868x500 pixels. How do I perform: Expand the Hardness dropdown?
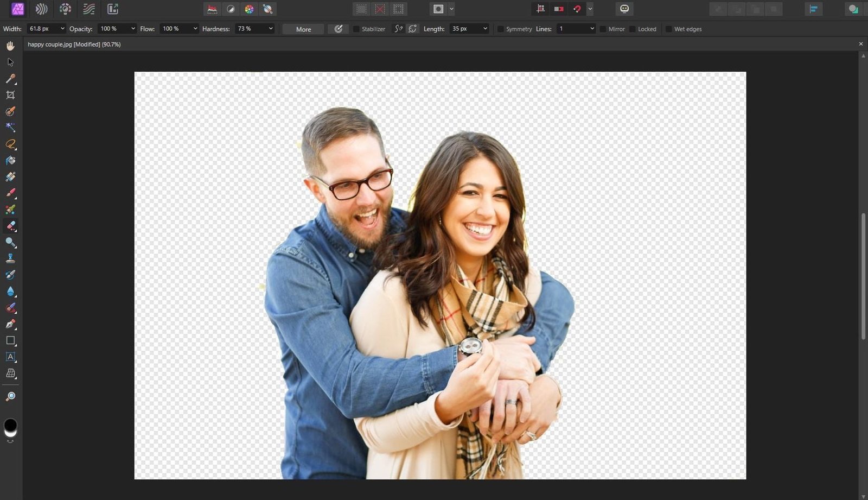point(271,29)
